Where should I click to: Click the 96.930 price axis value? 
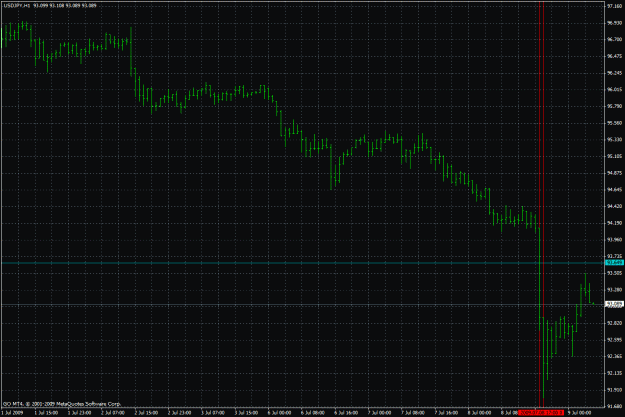pos(614,23)
